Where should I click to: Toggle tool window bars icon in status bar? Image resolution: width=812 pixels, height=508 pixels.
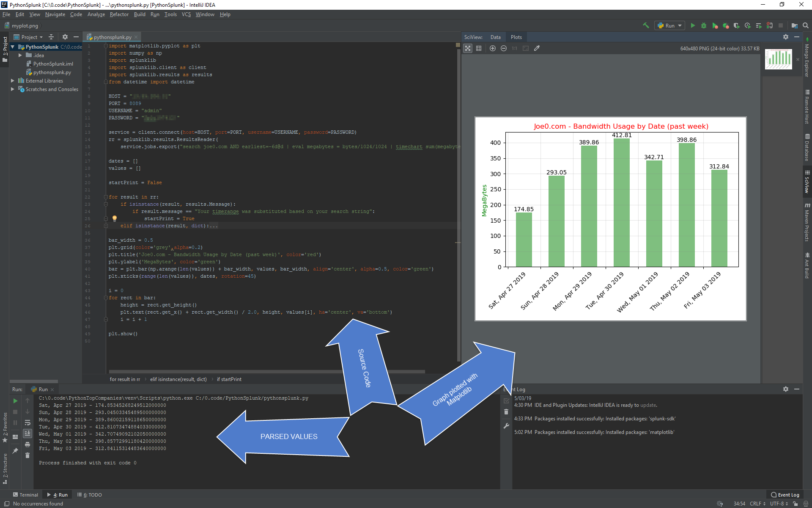tap(6, 504)
